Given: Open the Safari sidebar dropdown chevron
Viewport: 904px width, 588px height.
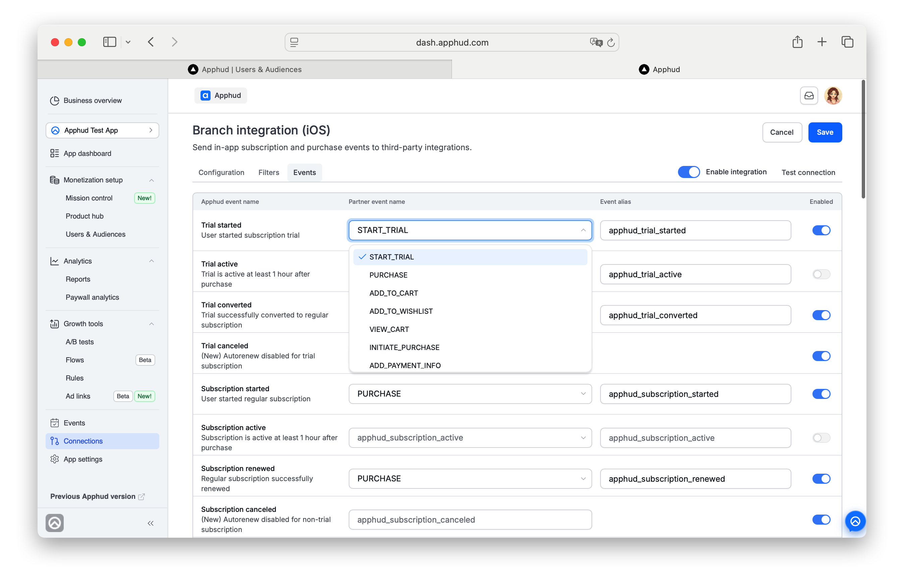Looking at the screenshot, I should [128, 42].
